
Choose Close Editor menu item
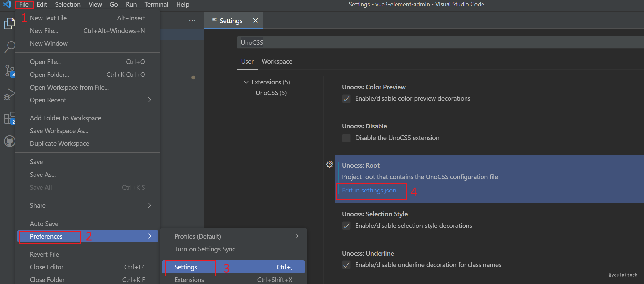88,267
